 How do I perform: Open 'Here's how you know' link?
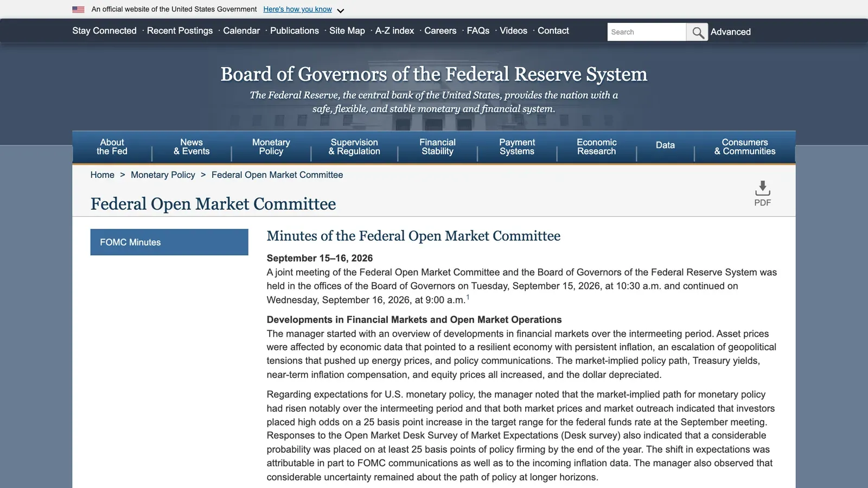pos(297,9)
